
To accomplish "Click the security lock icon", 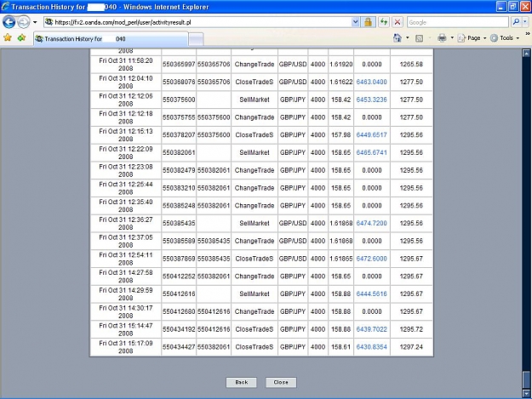I will coord(368,22).
